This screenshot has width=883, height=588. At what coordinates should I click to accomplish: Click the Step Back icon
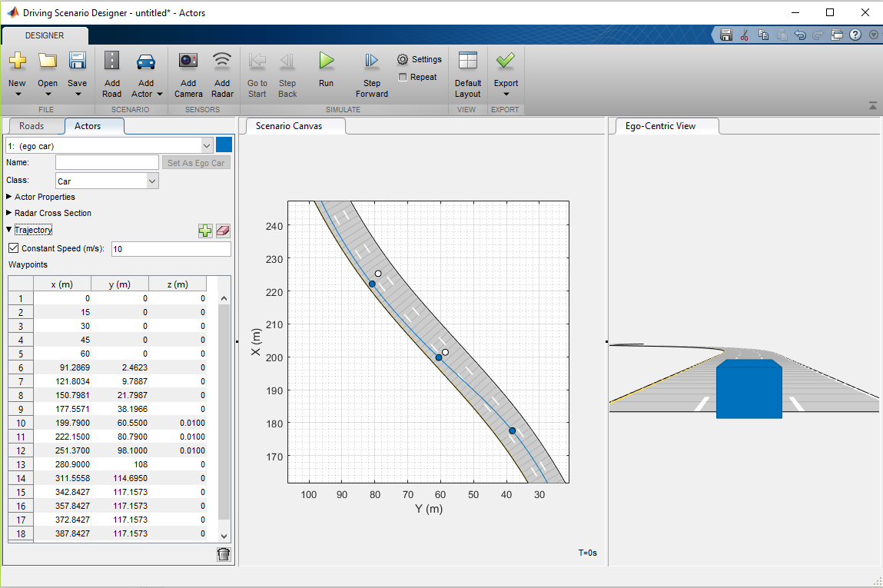(287, 60)
